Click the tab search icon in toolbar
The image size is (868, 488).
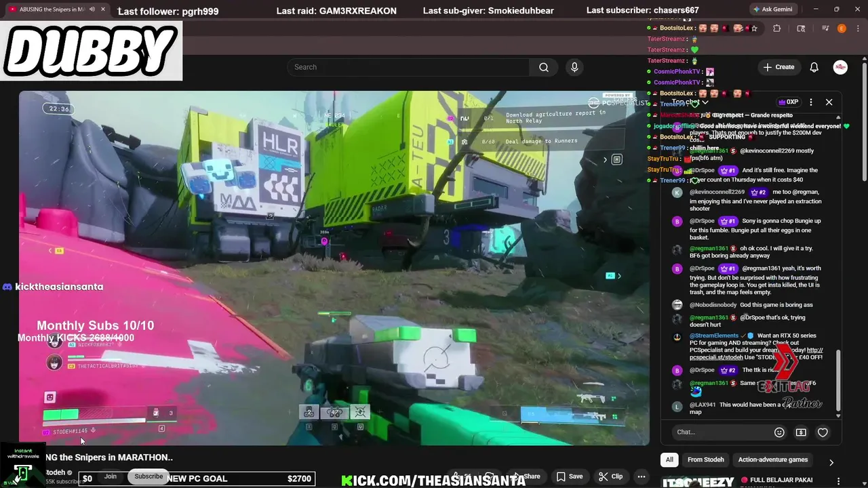tap(801, 28)
